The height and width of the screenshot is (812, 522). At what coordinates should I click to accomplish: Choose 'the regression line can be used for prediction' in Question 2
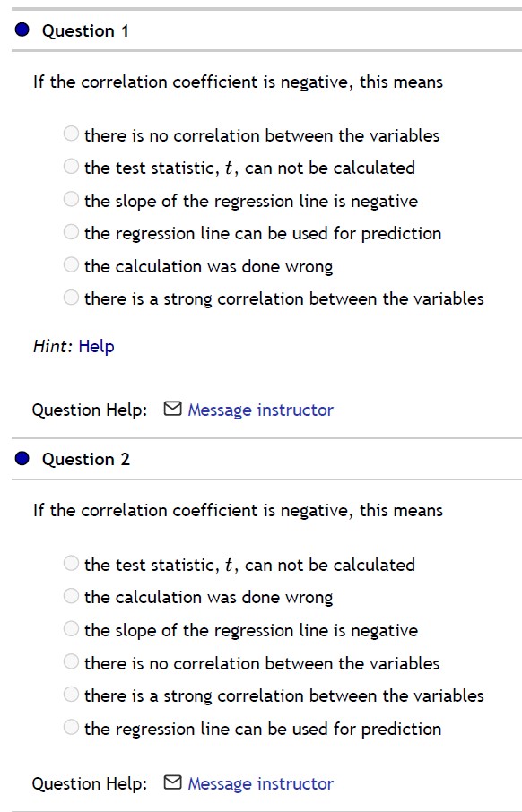(71, 727)
